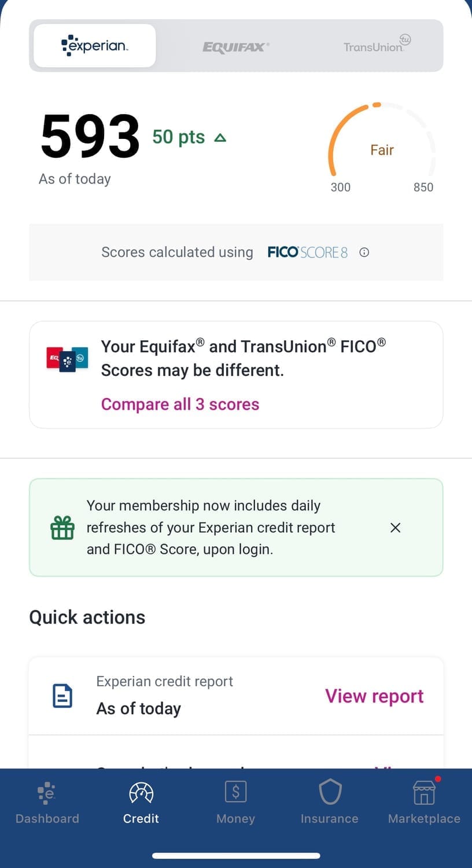472x868 pixels.
Task: Open the Insurance shield icon
Action: pyautogui.click(x=330, y=792)
